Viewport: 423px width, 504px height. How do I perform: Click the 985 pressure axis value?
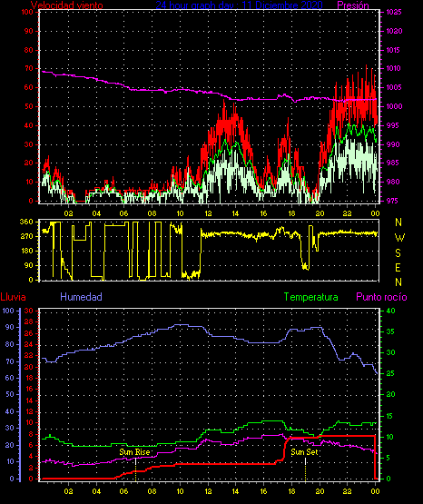[x=392, y=163]
